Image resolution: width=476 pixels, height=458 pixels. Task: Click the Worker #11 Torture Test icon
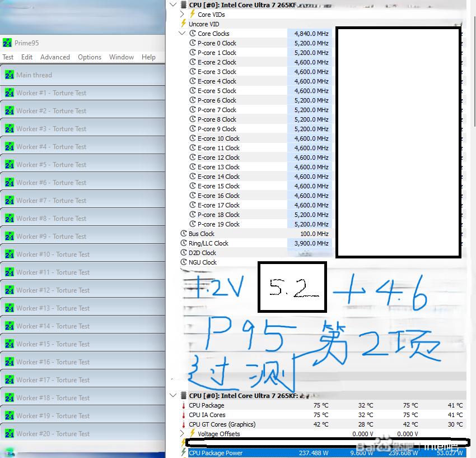pyautogui.click(x=10, y=272)
